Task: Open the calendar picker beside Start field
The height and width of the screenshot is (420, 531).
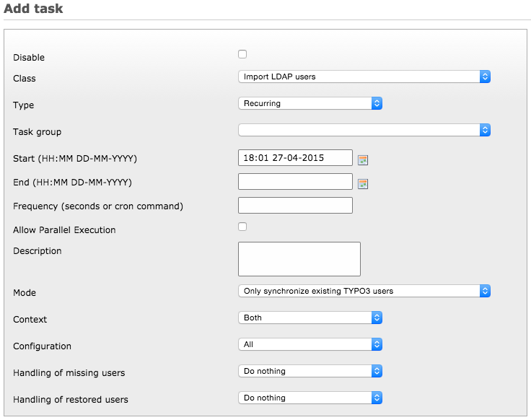Action: 363,159
